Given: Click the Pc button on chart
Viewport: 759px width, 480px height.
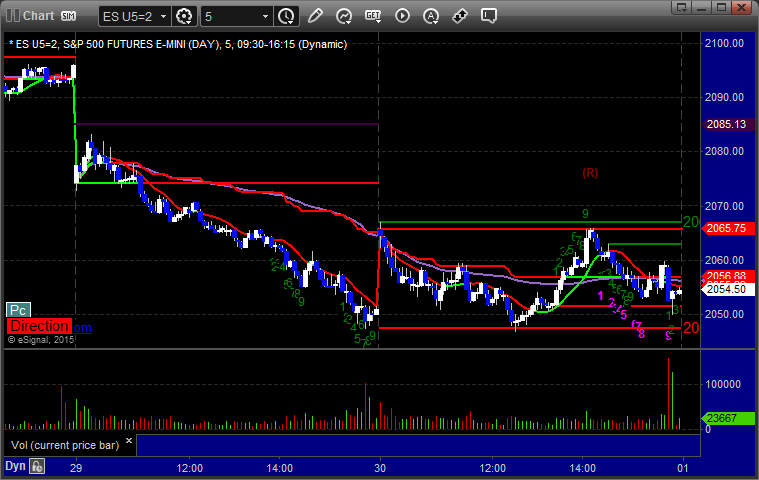Looking at the screenshot, I should [x=18, y=310].
